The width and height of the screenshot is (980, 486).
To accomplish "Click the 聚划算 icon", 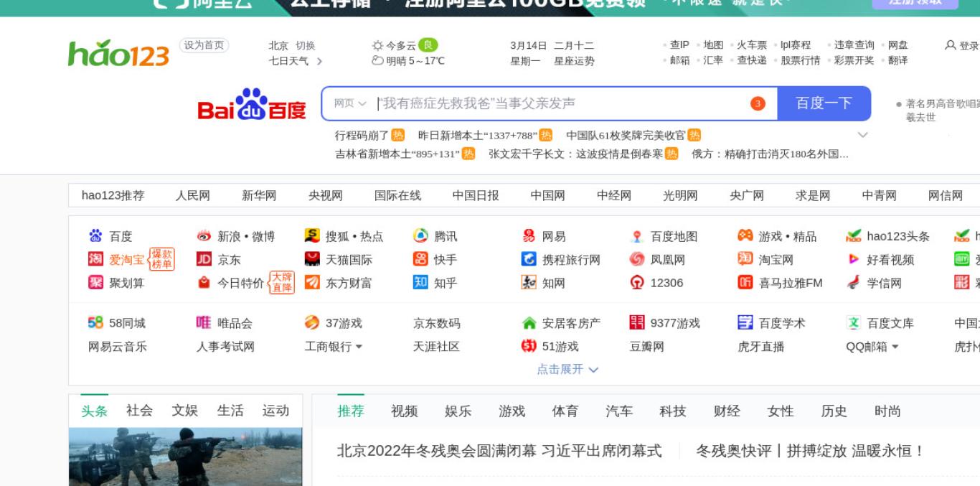I will pyautogui.click(x=95, y=282).
